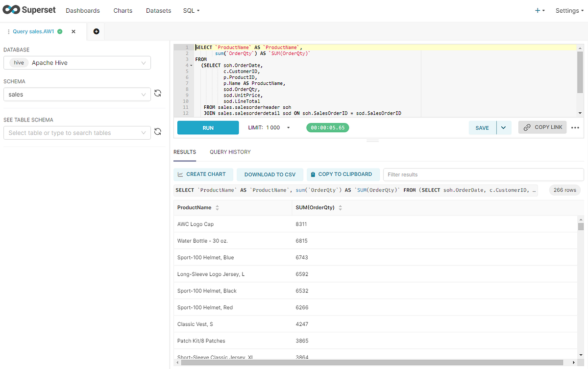
Task: Copy the query link using COPY LINK
Action: [542, 127]
